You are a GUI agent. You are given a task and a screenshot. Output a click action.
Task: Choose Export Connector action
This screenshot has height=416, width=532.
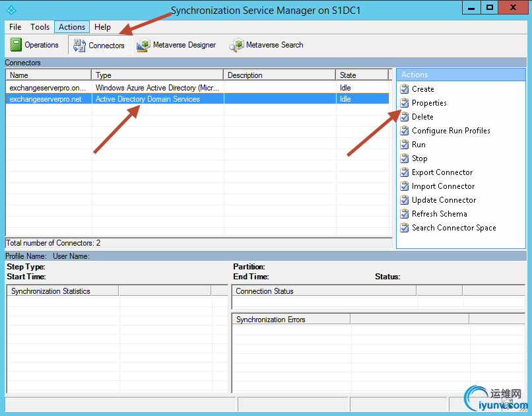442,172
